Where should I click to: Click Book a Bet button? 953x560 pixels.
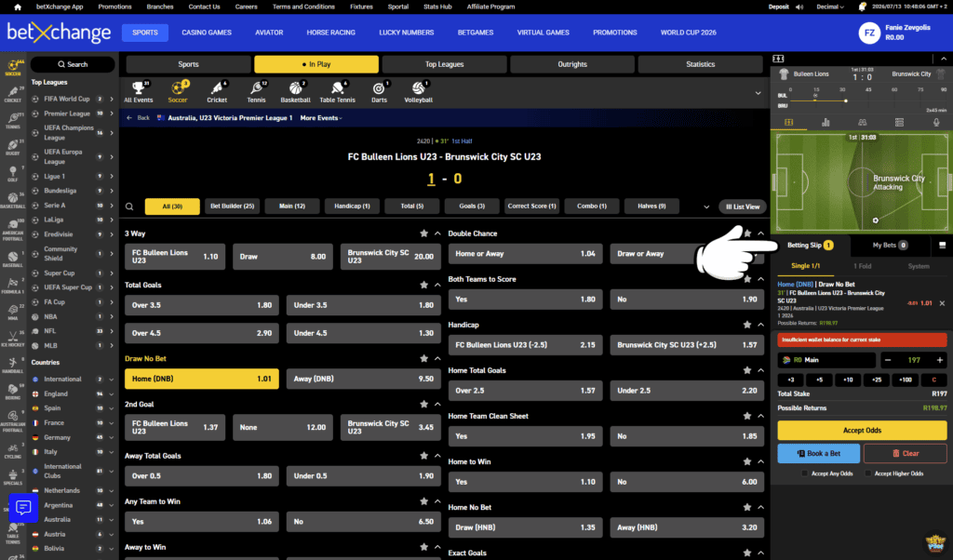coord(819,453)
